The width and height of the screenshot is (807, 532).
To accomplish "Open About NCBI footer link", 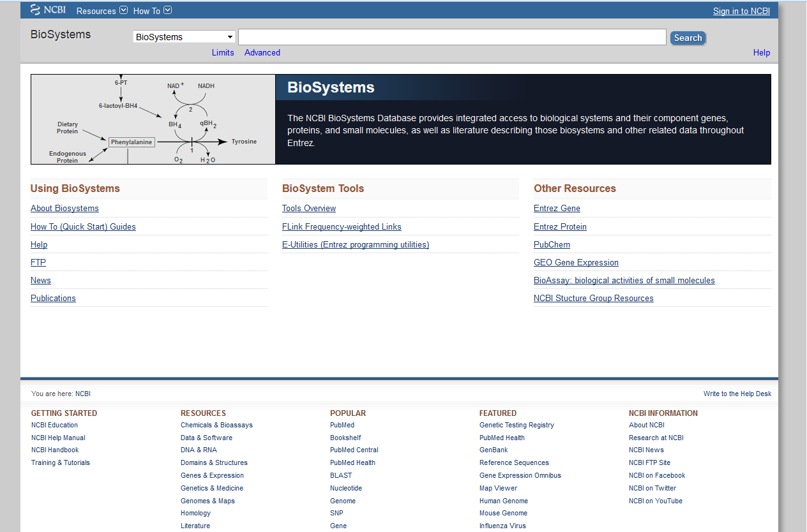I will click(x=646, y=425).
